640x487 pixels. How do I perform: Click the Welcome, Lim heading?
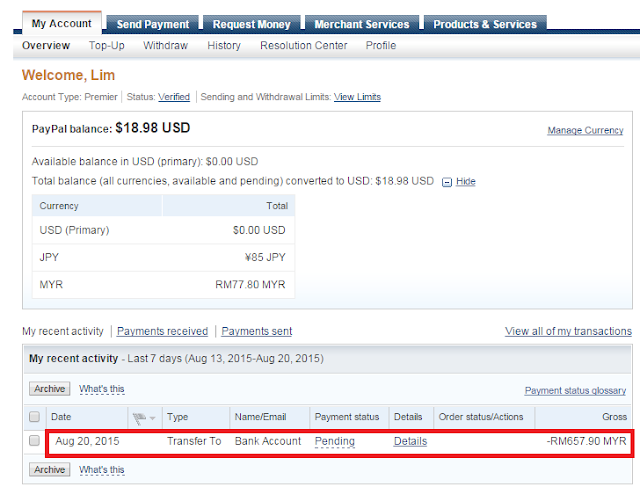coord(69,75)
